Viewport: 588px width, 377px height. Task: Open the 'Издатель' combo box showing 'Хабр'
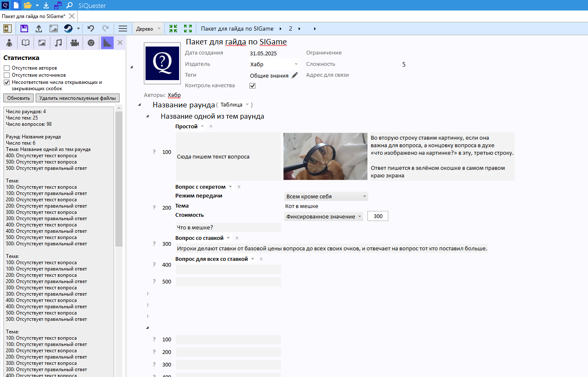(x=274, y=64)
